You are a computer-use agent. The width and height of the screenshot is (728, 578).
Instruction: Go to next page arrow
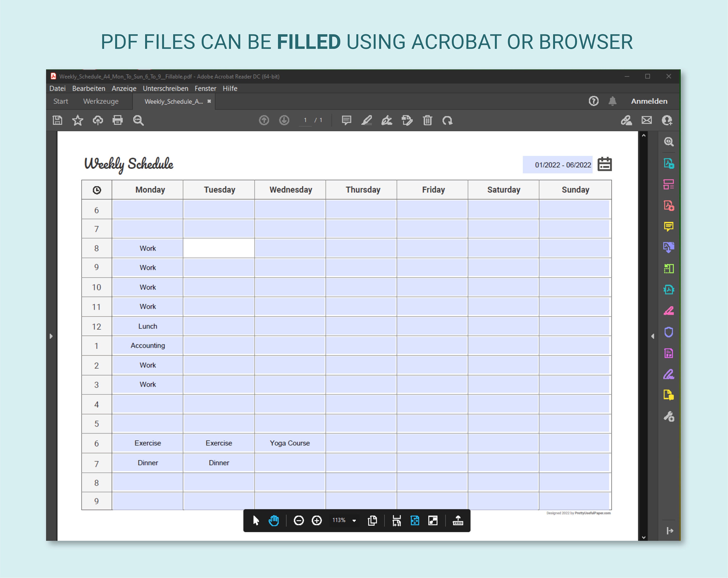[x=284, y=120]
